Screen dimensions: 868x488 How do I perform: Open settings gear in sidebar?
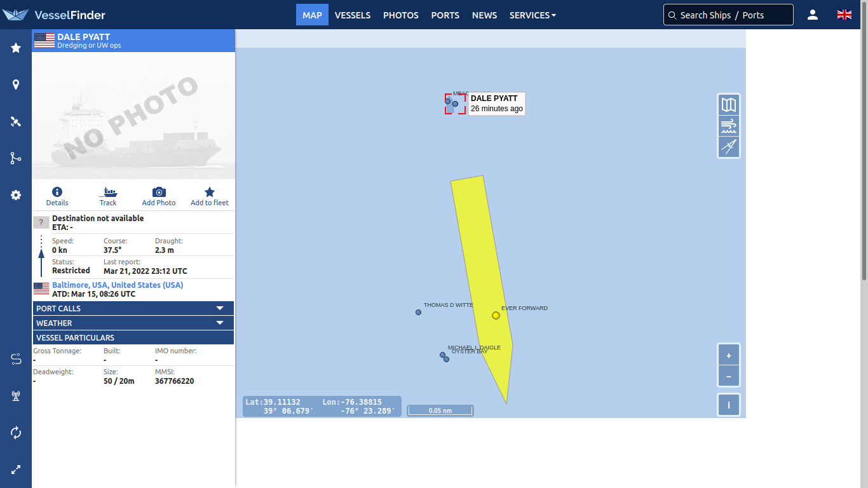click(16, 195)
